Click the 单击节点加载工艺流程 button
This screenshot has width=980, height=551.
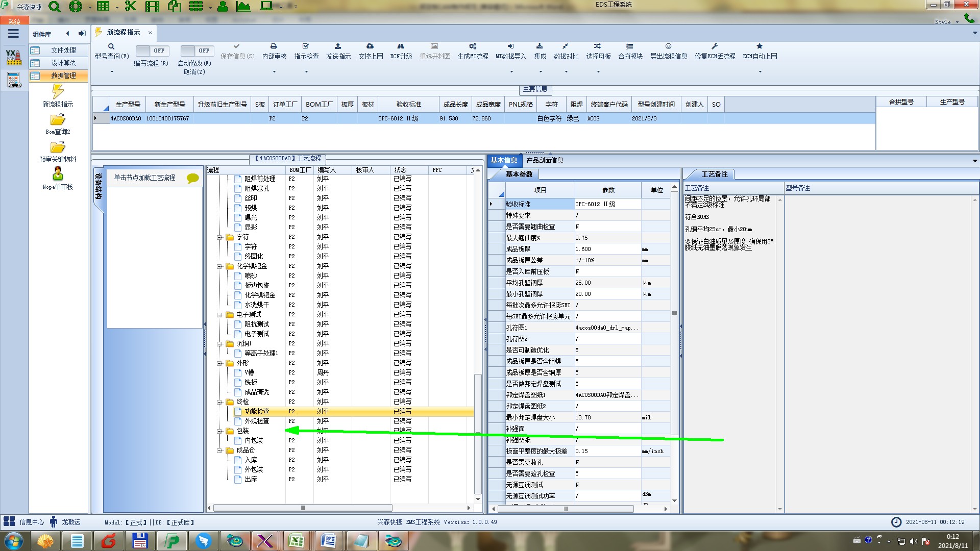point(144,178)
